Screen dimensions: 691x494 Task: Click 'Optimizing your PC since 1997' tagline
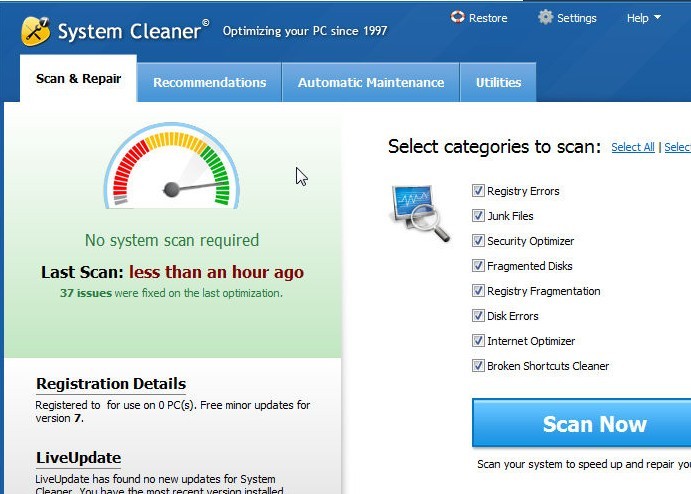(305, 31)
